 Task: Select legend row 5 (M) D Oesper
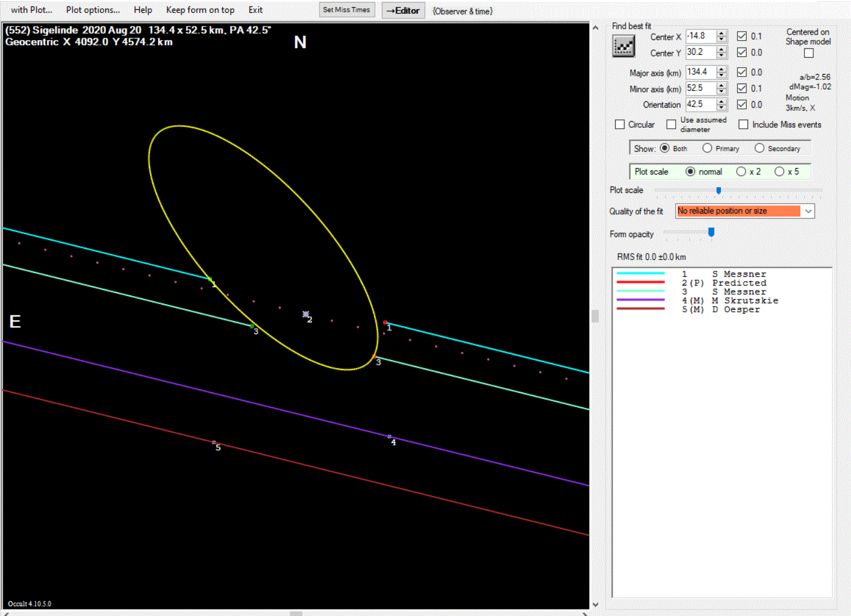coord(689,309)
